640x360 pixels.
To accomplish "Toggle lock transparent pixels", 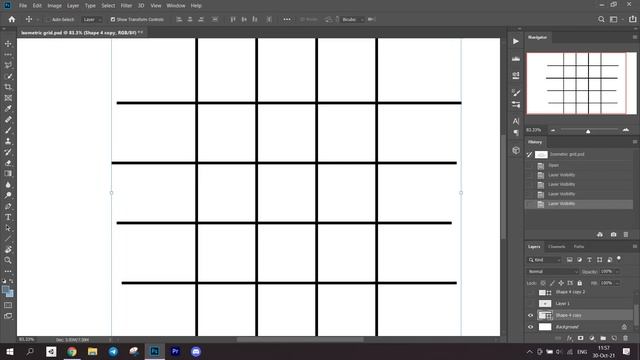I will click(x=543, y=283).
